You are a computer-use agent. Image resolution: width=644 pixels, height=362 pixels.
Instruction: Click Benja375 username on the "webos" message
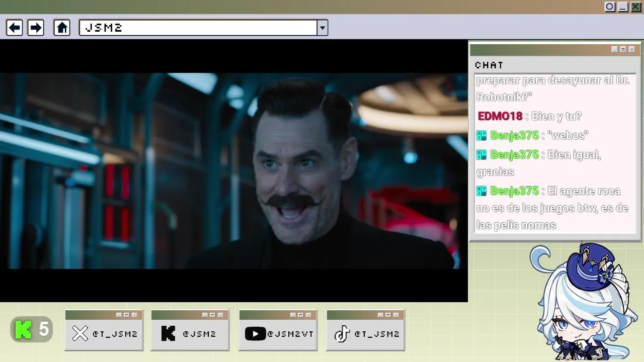(x=514, y=135)
